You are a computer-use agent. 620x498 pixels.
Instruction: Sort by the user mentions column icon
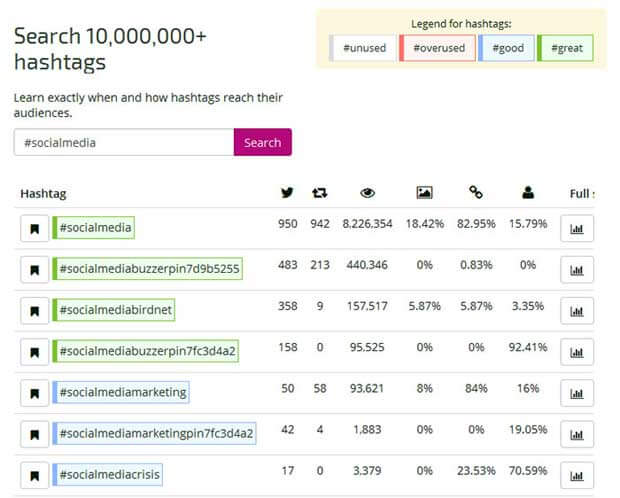tap(528, 193)
